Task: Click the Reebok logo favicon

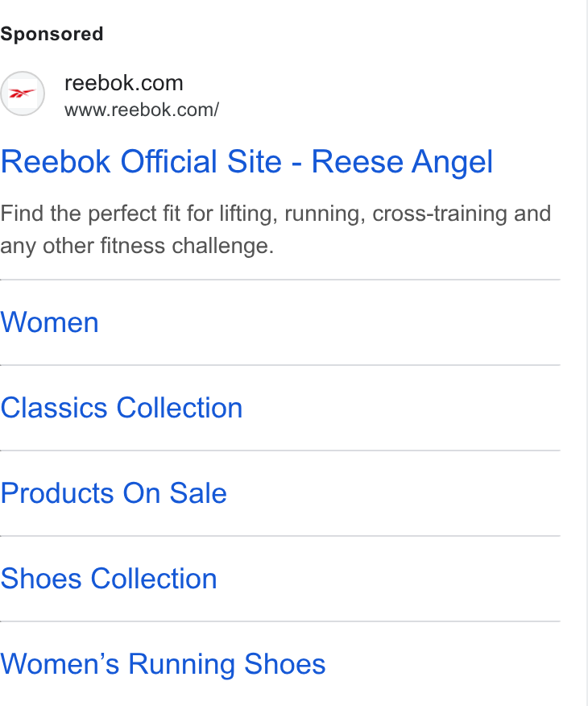Action: point(22,93)
